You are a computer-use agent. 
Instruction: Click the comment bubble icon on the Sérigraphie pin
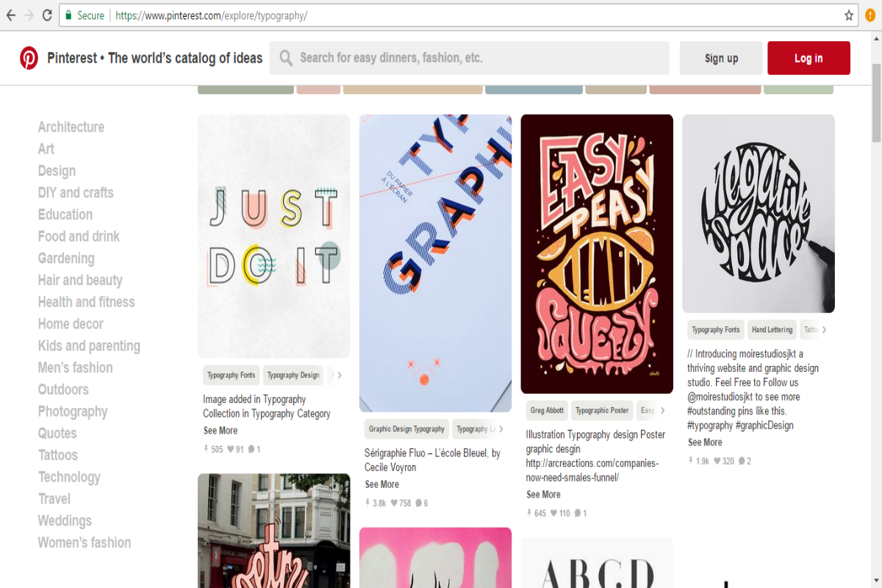[419, 503]
